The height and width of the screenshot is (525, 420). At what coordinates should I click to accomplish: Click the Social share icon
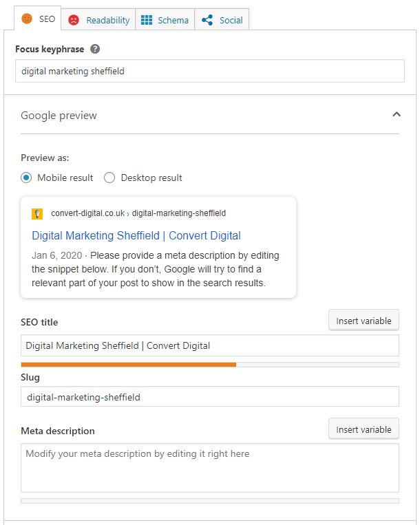pos(207,20)
